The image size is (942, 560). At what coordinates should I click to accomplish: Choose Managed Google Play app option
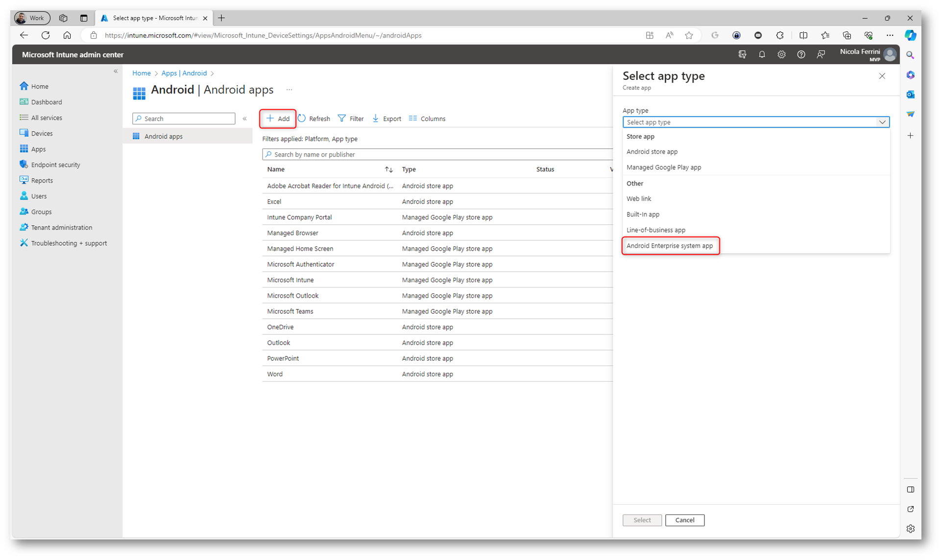point(663,167)
